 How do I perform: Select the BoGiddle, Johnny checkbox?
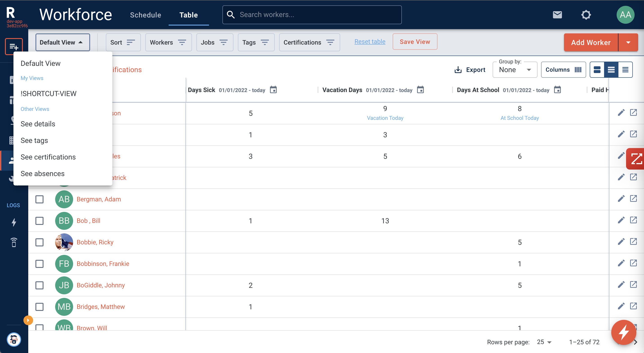[x=39, y=285]
